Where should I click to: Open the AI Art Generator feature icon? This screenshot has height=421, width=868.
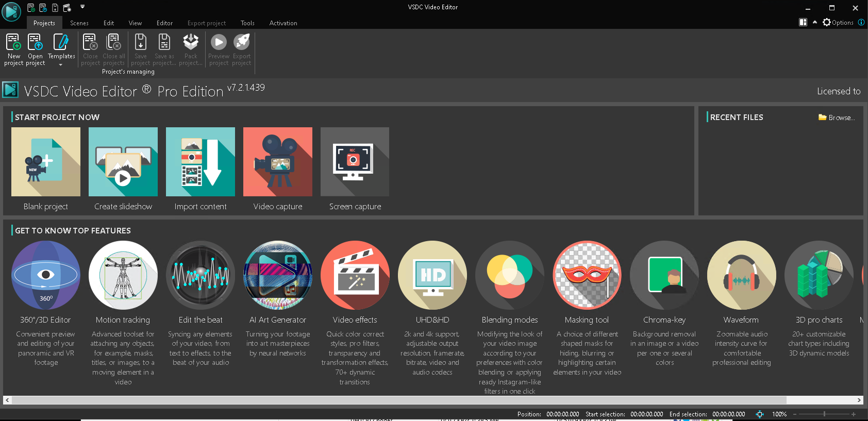point(278,275)
